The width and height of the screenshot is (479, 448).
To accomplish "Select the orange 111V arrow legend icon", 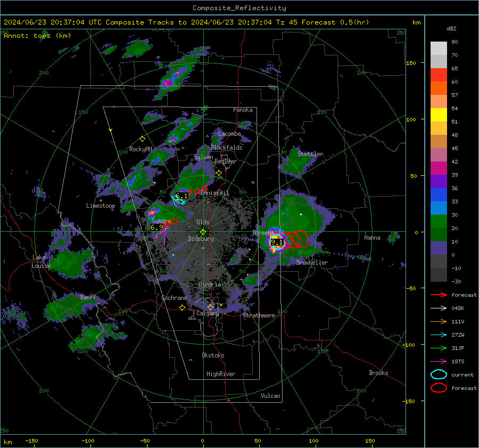I will 439,321.
